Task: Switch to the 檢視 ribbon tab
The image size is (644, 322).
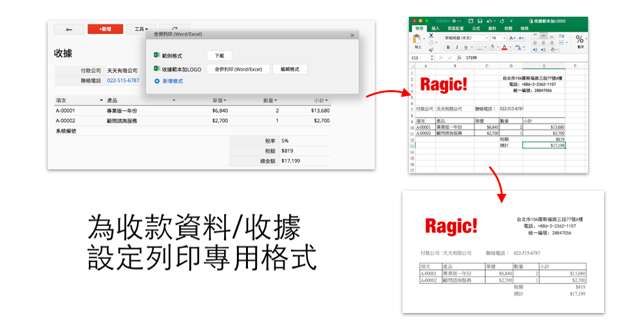Action: point(524,28)
